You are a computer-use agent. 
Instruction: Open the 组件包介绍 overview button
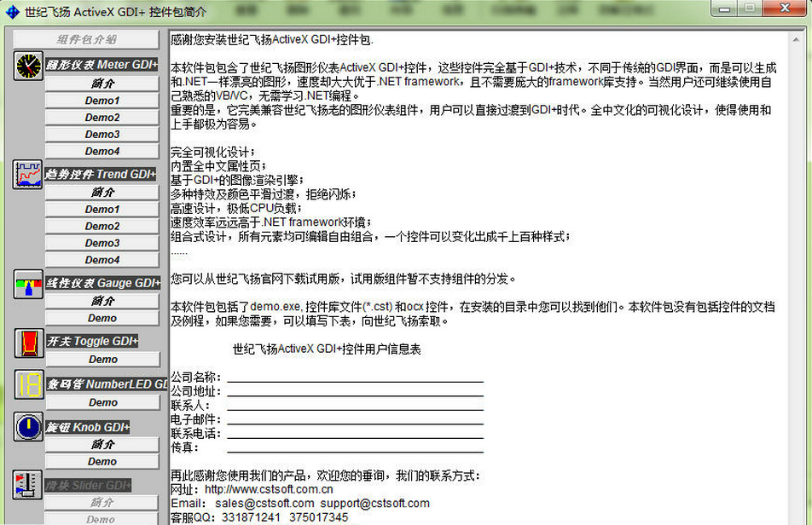pos(86,39)
